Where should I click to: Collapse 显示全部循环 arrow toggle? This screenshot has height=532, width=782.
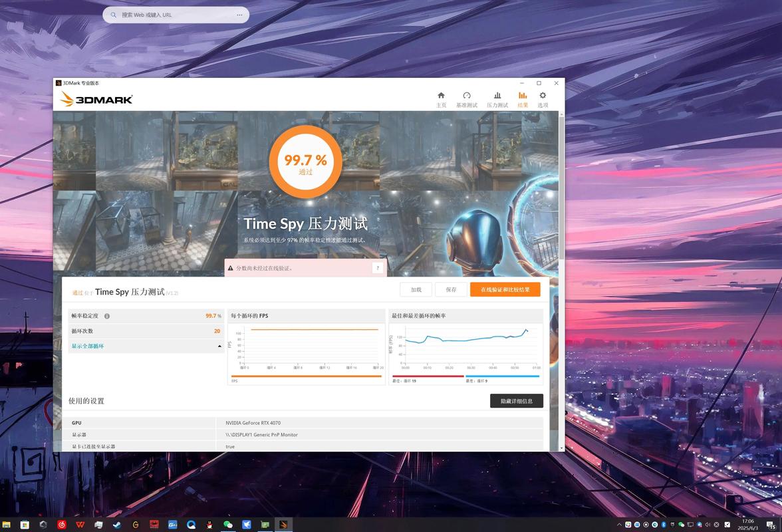coord(219,346)
